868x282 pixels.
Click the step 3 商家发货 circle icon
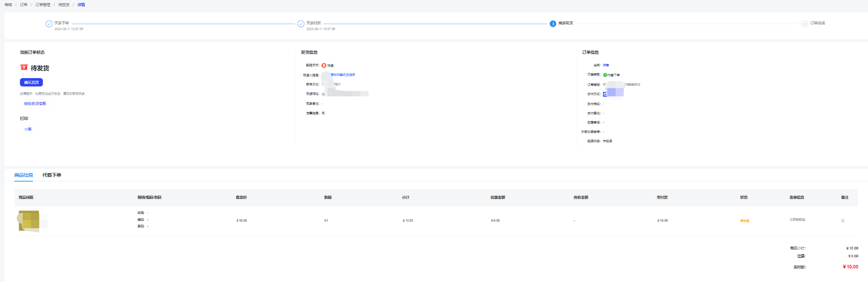point(553,24)
